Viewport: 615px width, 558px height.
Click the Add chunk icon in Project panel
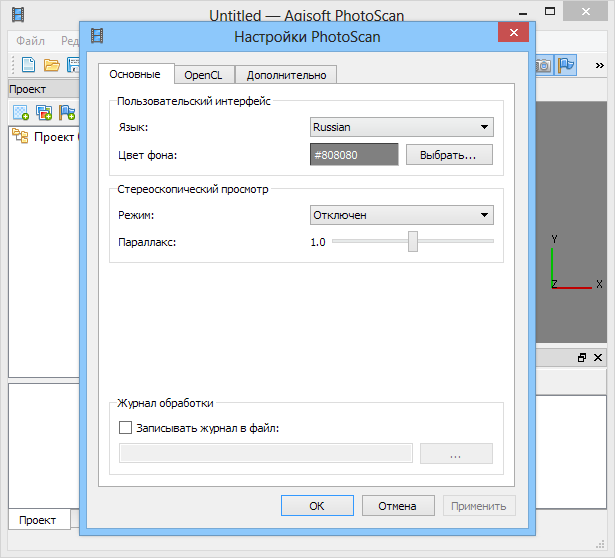21,113
